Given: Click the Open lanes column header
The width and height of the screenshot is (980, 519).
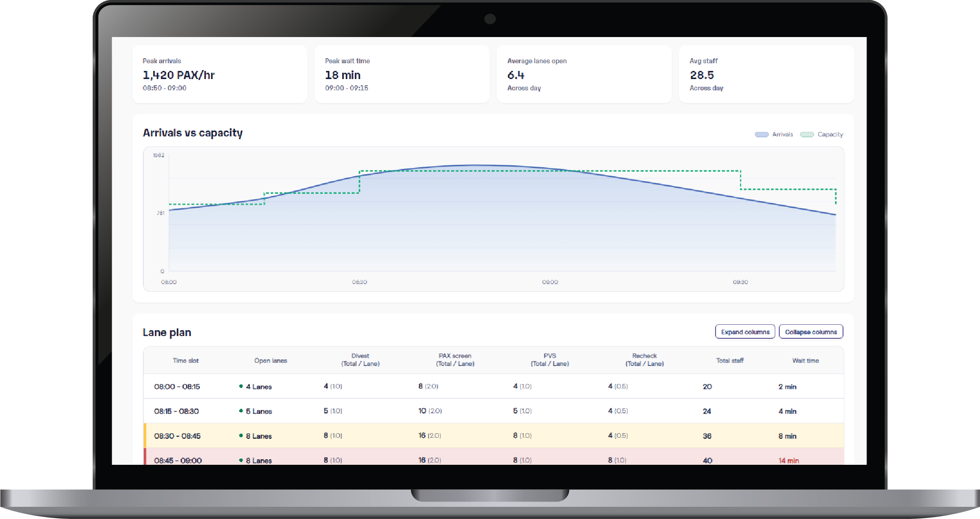Looking at the screenshot, I should pos(270,360).
